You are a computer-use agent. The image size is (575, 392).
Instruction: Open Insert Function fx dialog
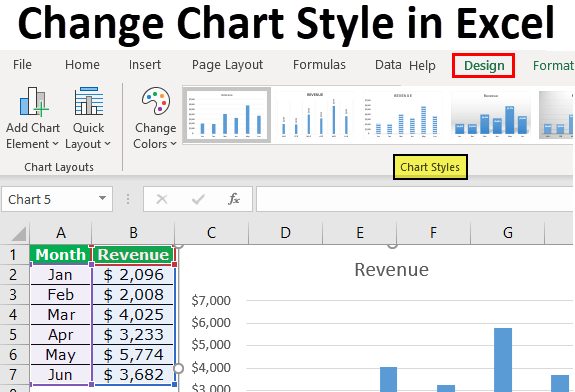[x=234, y=199]
